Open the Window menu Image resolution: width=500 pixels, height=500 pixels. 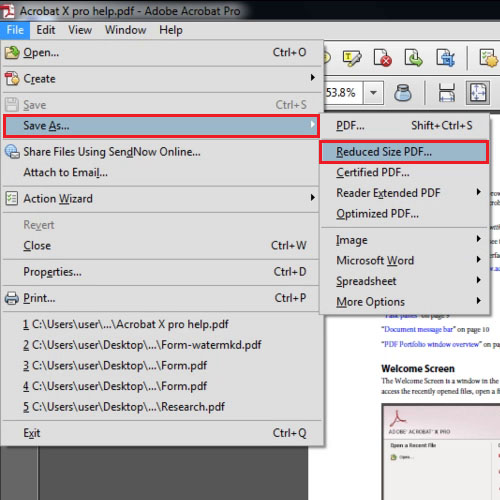point(125,30)
